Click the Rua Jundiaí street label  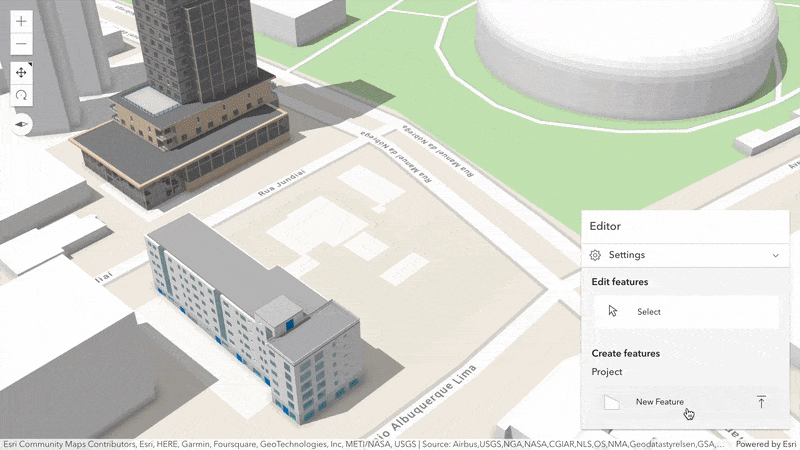282,183
